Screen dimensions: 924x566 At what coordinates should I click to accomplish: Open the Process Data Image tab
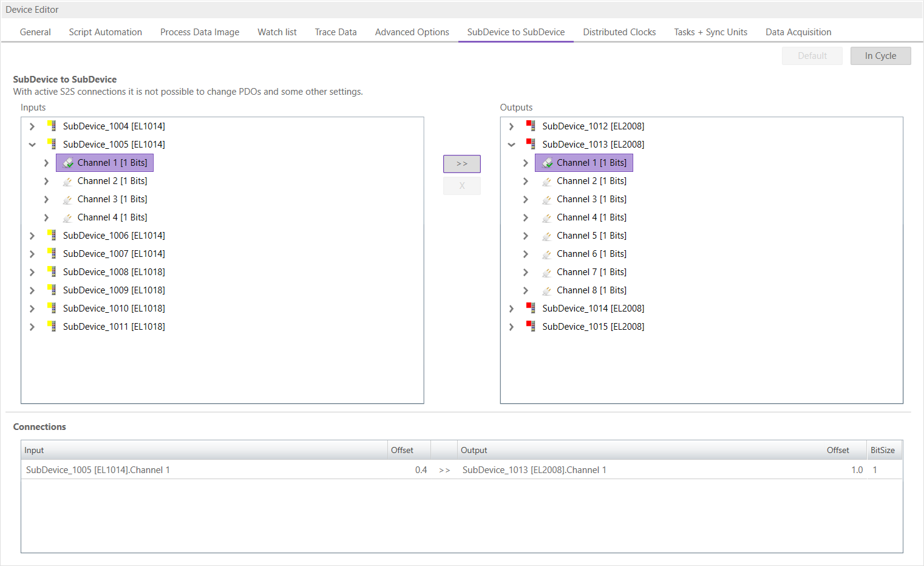click(x=200, y=32)
